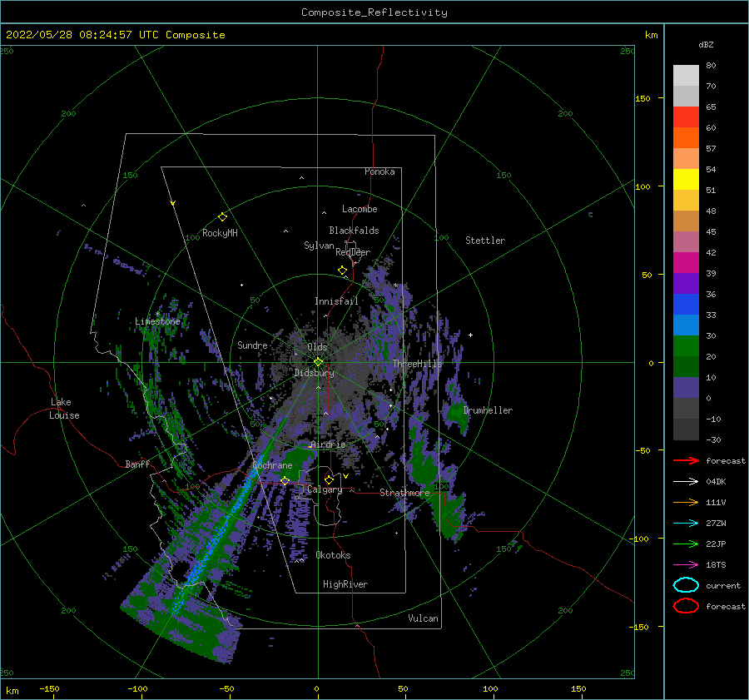This screenshot has width=749, height=700.
Task: Click the Ponoka city label
Action: point(379,171)
